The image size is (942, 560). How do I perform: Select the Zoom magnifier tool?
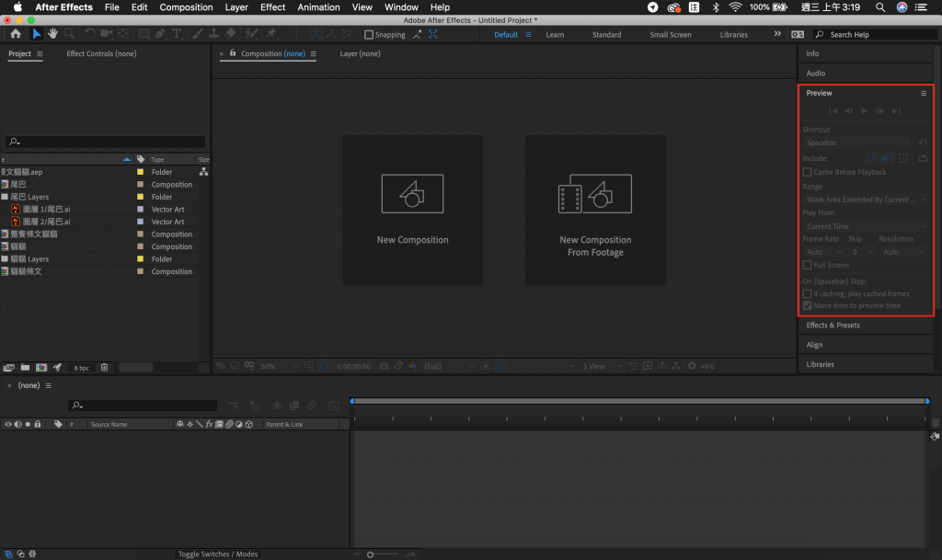[69, 34]
